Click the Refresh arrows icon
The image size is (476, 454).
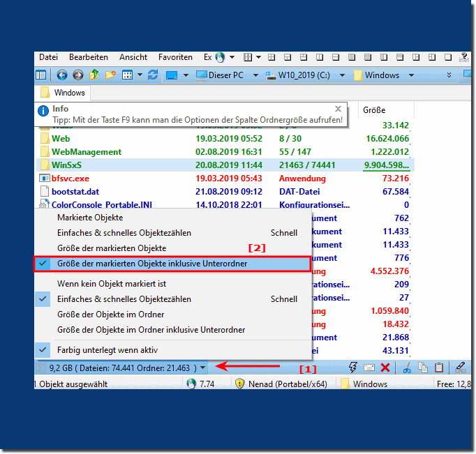pos(153,75)
